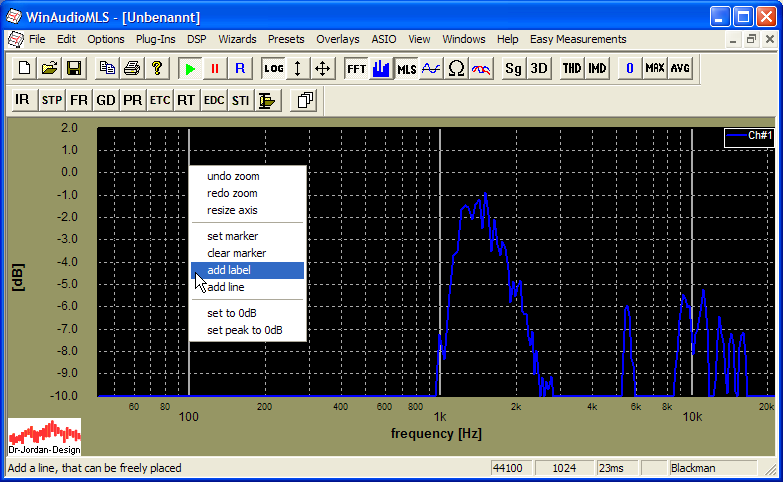Open the Easy Measurements menu

578,39
